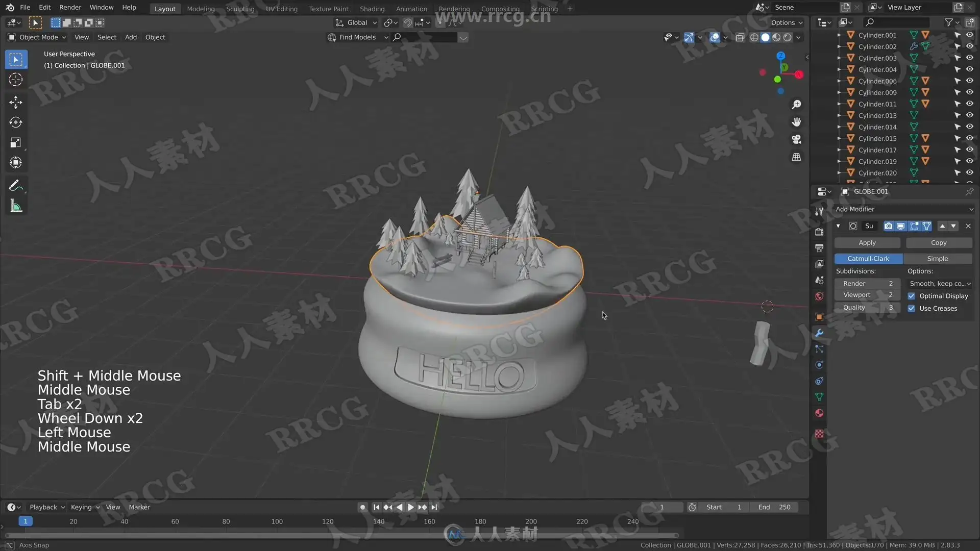Switch to the Sculpting workspace tab
Image resolution: width=980 pixels, height=551 pixels.
(x=240, y=9)
